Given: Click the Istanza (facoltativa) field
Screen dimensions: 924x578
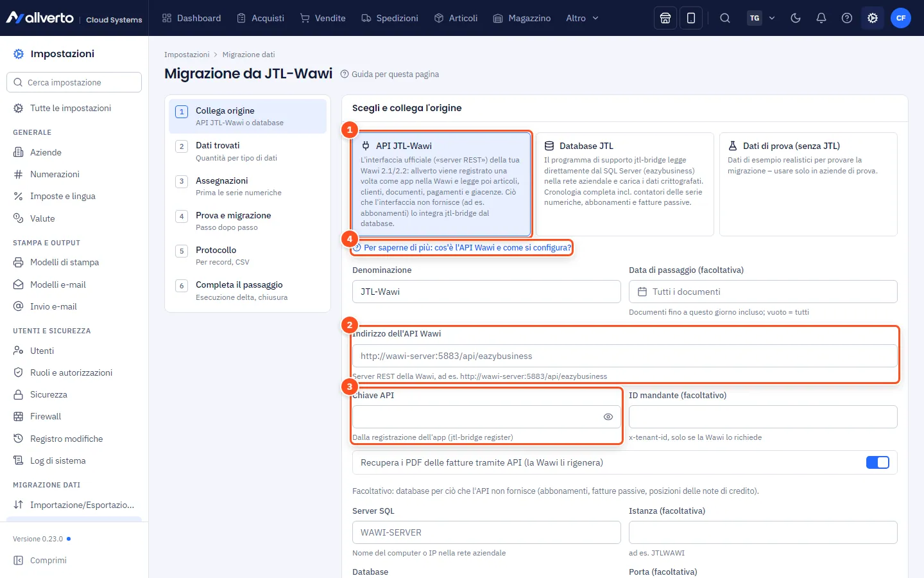Looking at the screenshot, I should [x=763, y=532].
